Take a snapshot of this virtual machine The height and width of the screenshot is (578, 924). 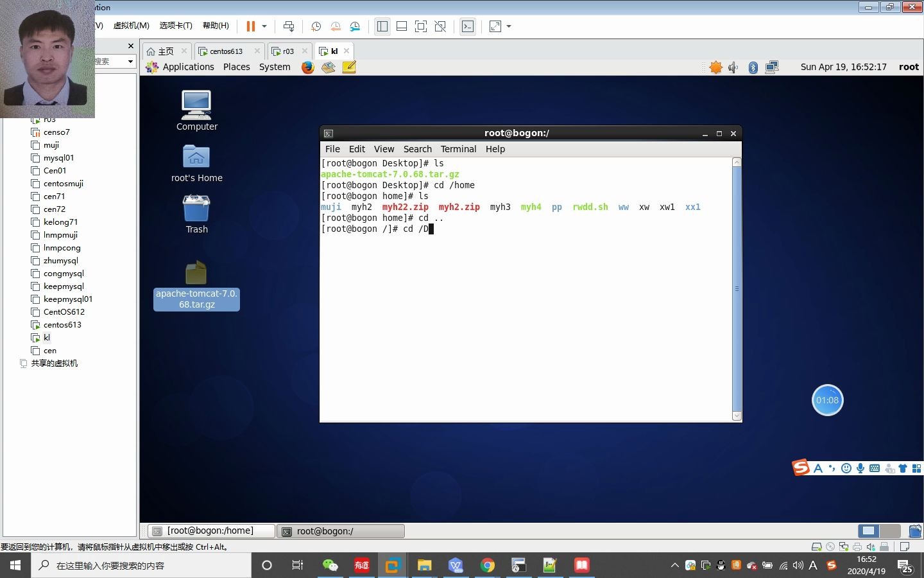point(316,26)
